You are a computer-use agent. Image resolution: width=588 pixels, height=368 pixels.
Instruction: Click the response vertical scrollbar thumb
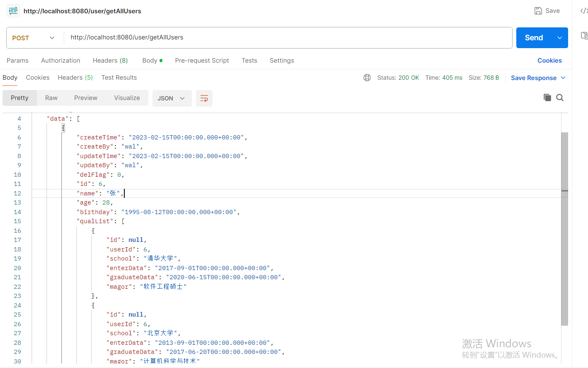click(564, 229)
